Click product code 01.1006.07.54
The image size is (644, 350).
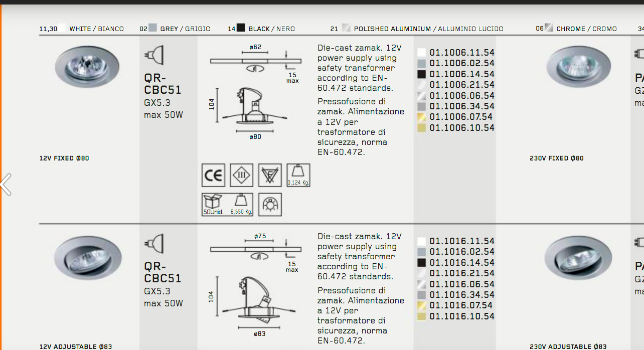[x=462, y=117]
